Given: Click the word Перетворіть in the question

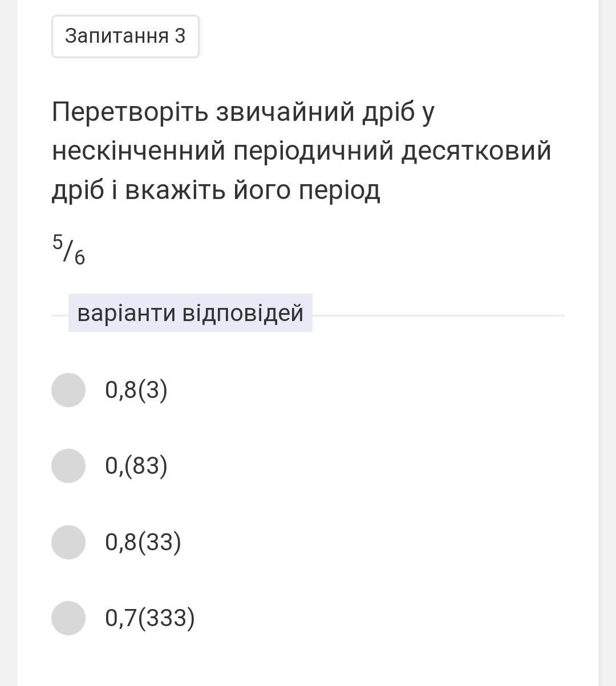Looking at the screenshot, I should (130, 112).
